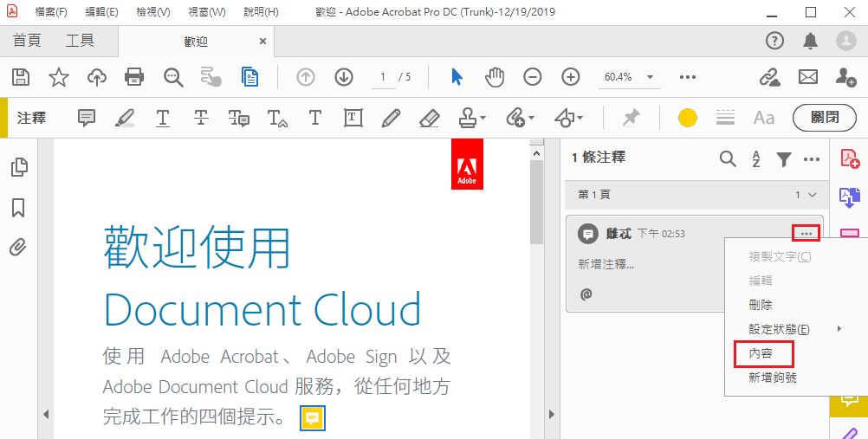Star the document with bookmark star icon
Viewport: 868px width, 439px height.
[59, 77]
